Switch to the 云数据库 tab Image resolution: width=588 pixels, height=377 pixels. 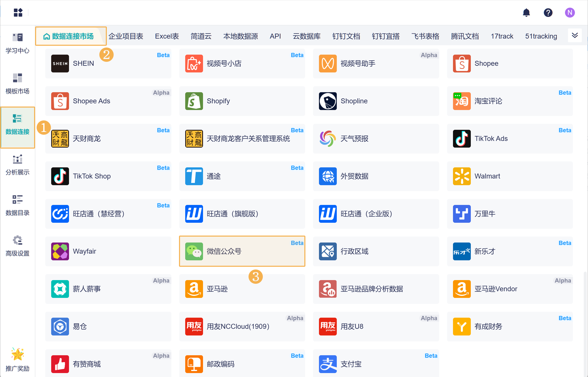tap(307, 36)
